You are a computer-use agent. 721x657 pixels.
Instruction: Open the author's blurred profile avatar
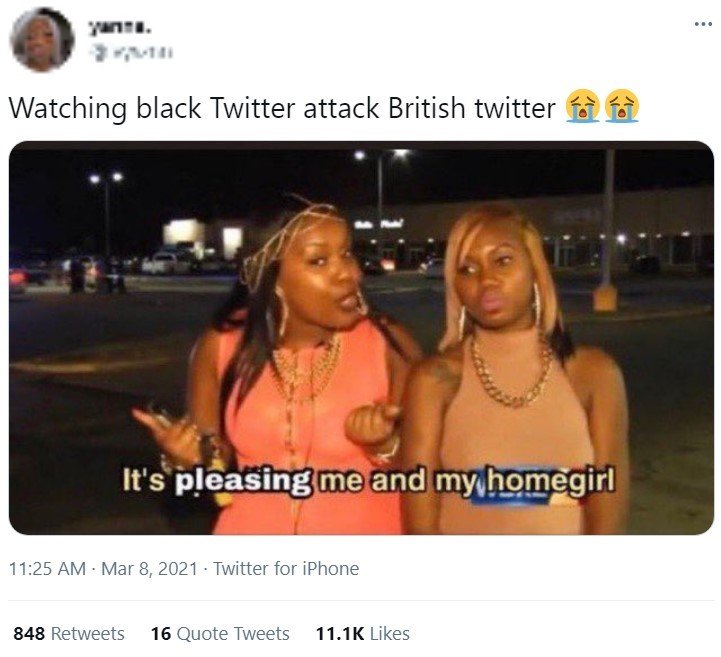(x=42, y=40)
